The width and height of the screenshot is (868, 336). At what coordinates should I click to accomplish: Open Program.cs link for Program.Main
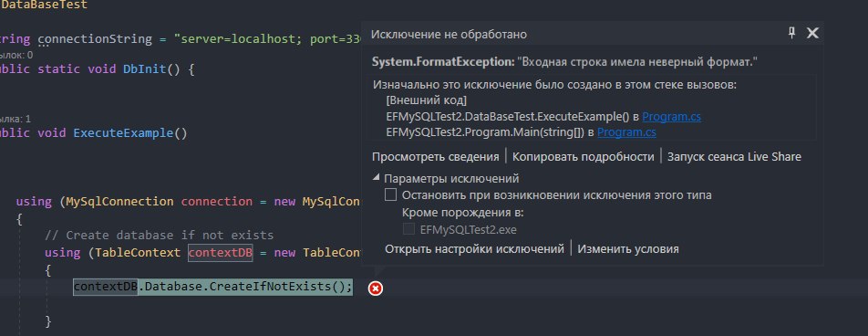click(626, 132)
